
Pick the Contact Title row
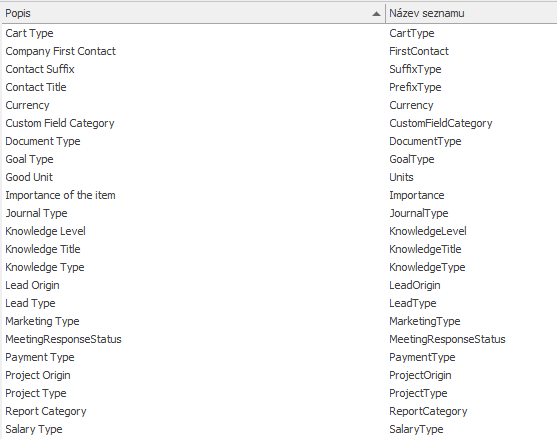point(279,87)
